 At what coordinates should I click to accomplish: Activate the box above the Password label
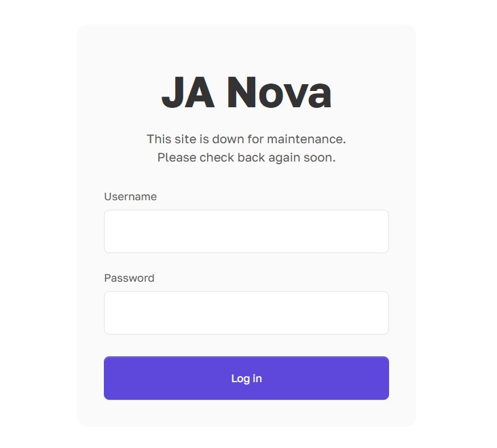pos(246,231)
